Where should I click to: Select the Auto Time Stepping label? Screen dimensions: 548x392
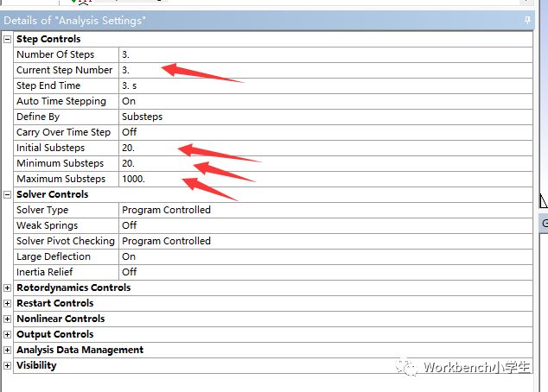[x=61, y=101]
